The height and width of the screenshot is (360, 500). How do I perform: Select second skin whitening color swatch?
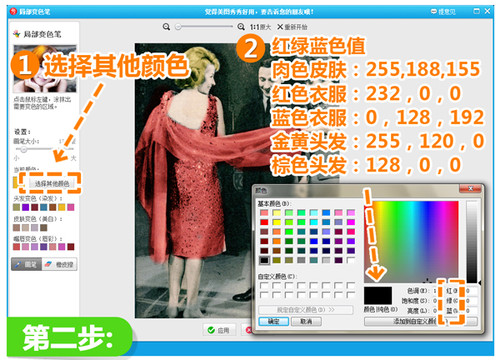tap(25, 228)
